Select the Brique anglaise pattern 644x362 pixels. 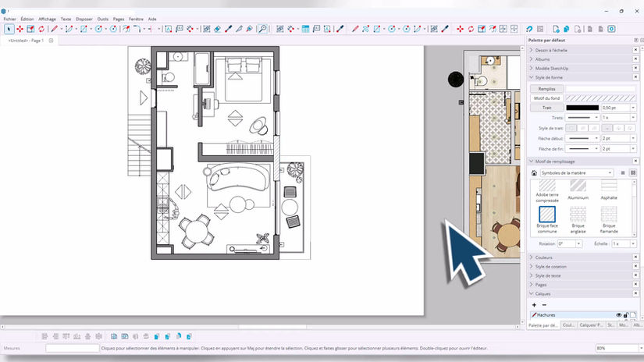point(578,220)
